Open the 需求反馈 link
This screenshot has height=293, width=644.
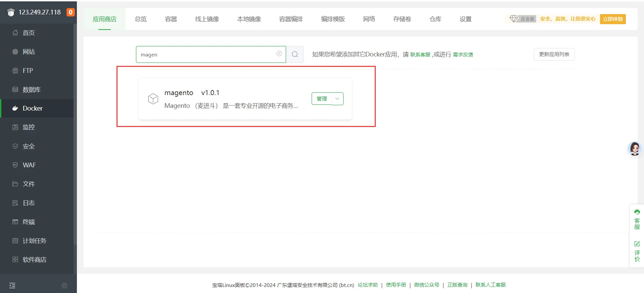pyautogui.click(x=463, y=55)
